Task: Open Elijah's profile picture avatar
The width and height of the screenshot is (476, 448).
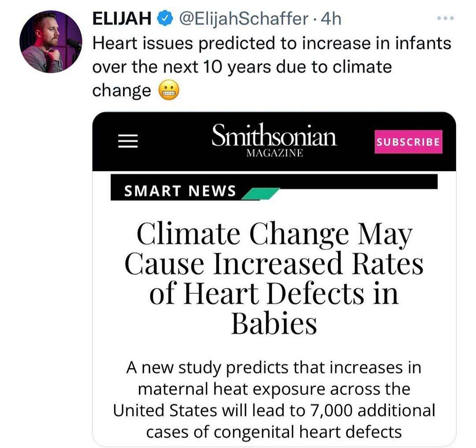Action: 51,41
